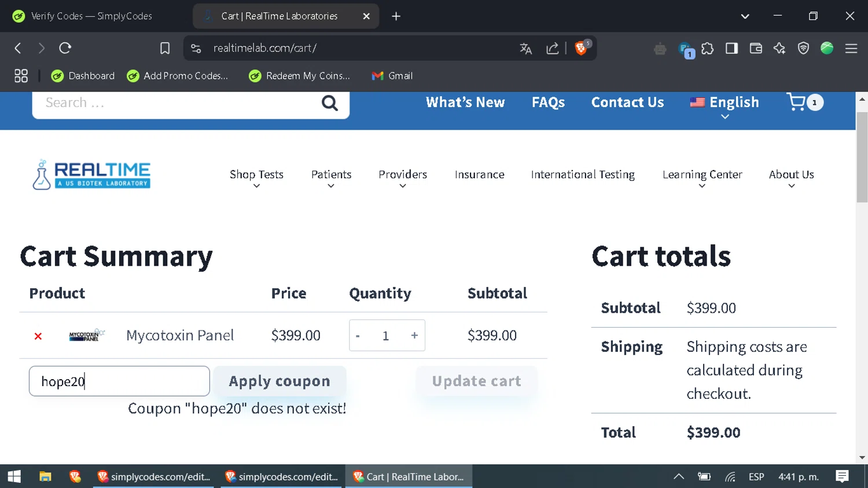Open Leo AI star icon
The width and height of the screenshot is (868, 488).
[x=779, y=48]
